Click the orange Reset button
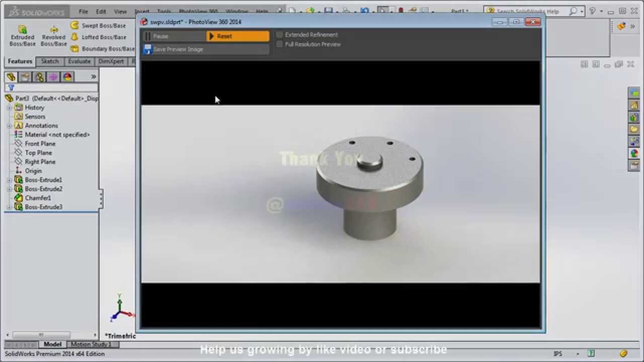 238,36
